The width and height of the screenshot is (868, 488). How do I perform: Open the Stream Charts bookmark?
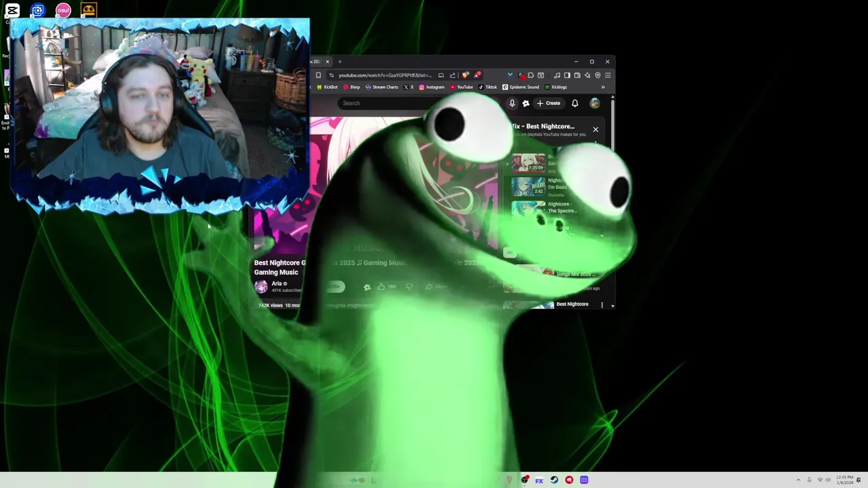tap(382, 87)
